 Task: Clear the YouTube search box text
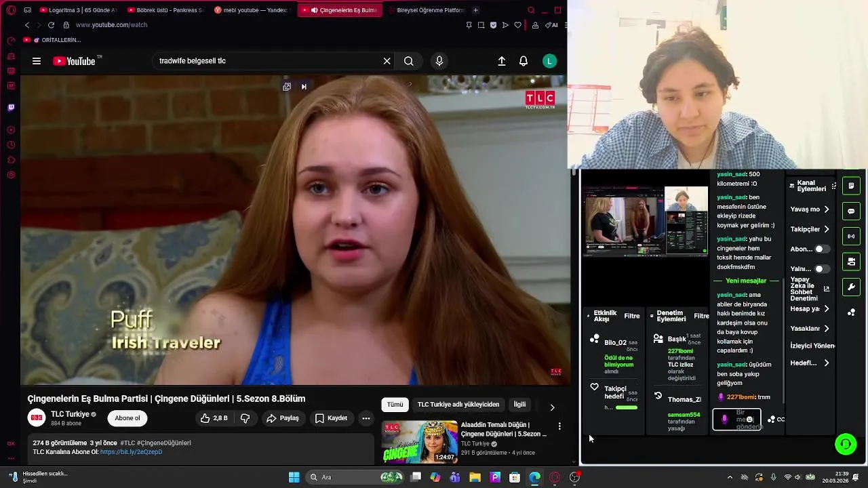(x=387, y=61)
